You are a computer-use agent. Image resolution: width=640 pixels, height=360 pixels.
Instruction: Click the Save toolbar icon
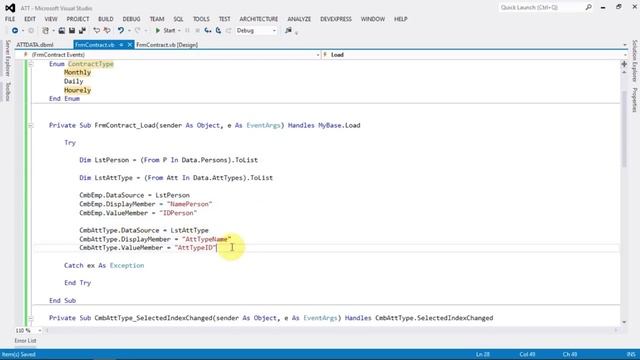click(x=72, y=31)
